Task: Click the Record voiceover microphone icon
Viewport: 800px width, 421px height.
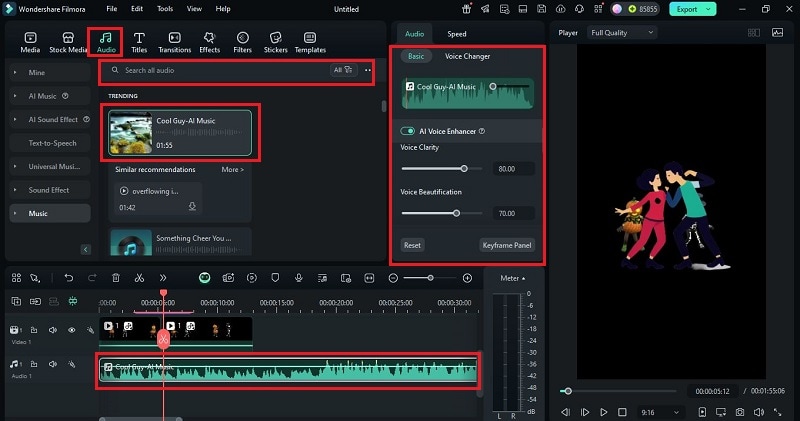Action: [298, 278]
